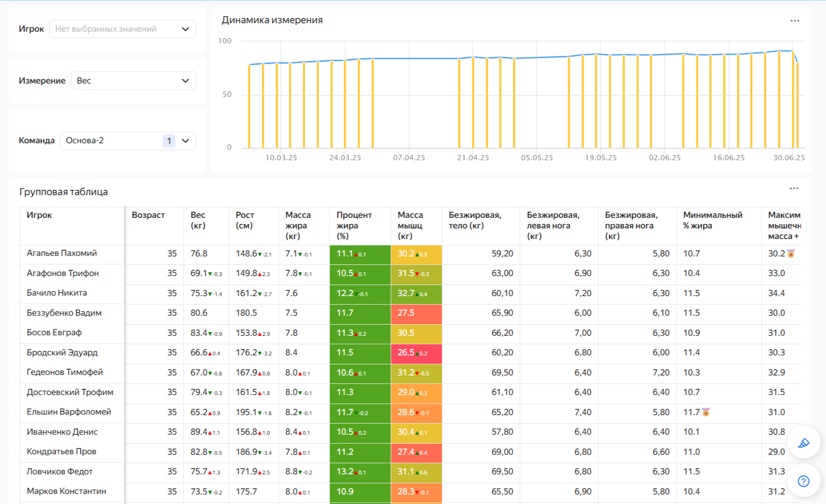The width and height of the screenshot is (826, 504).
Task: Open the help question mark button
Action: pyautogui.click(x=803, y=481)
